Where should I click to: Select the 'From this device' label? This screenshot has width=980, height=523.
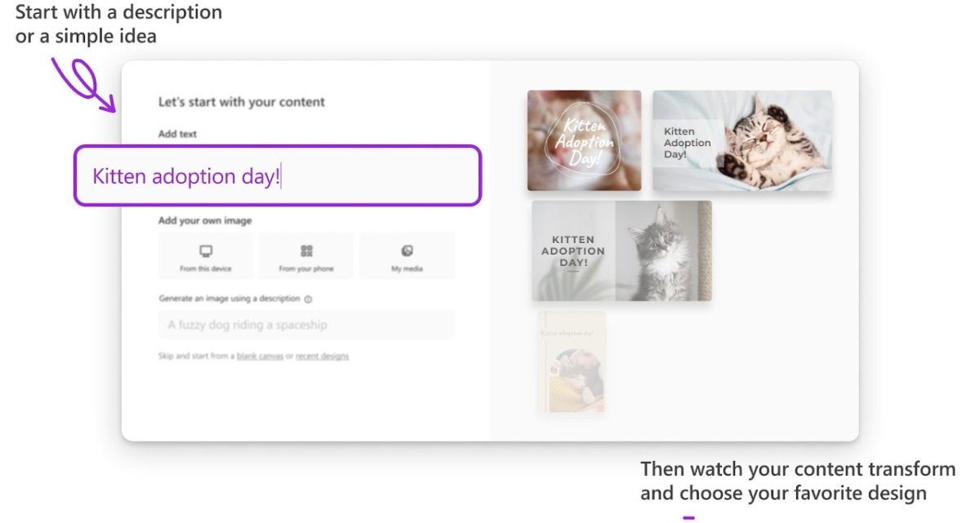(206, 268)
